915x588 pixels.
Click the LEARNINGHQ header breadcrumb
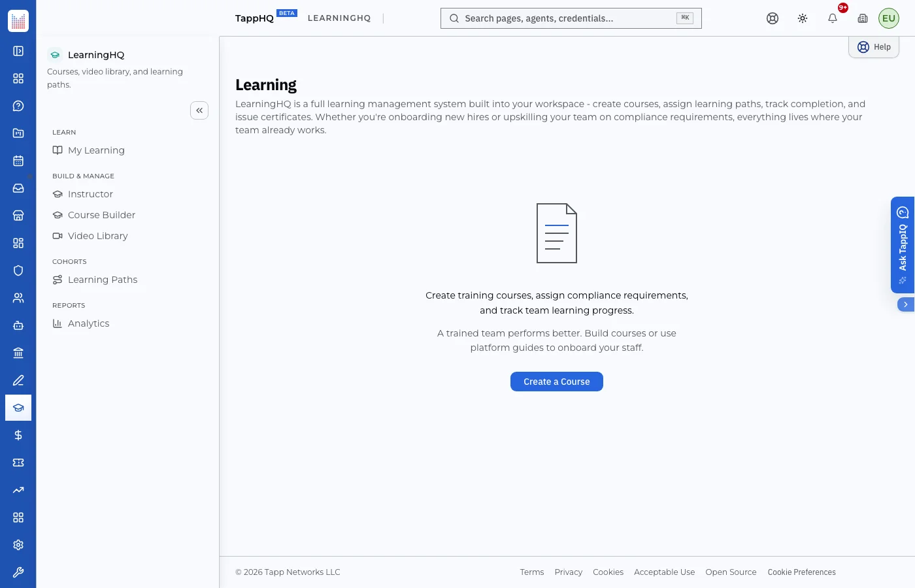339,18
